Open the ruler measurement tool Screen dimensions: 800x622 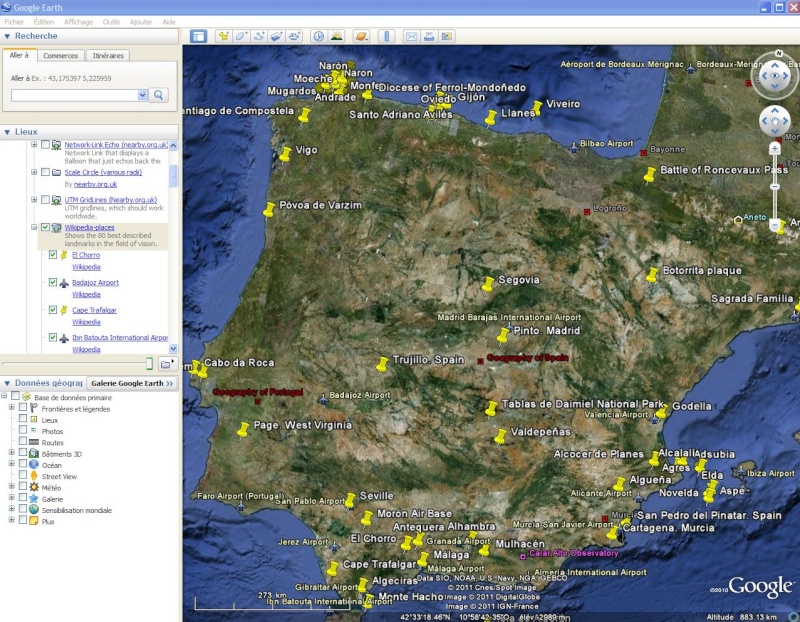386,36
